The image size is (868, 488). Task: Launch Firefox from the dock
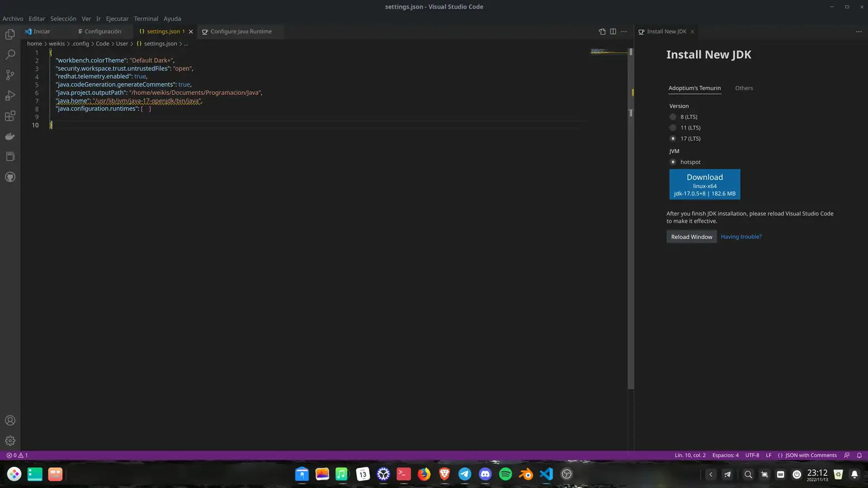(424, 474)
